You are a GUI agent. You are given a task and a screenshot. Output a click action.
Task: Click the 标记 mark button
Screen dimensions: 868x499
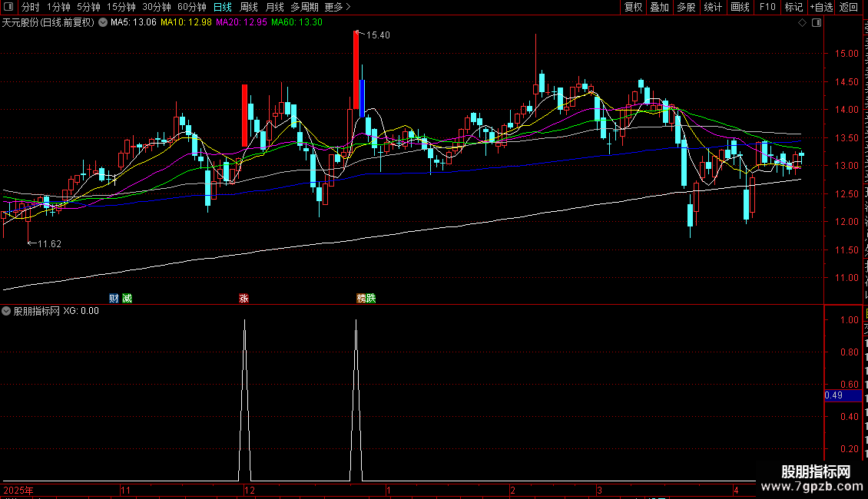click(x=793, y=7)
